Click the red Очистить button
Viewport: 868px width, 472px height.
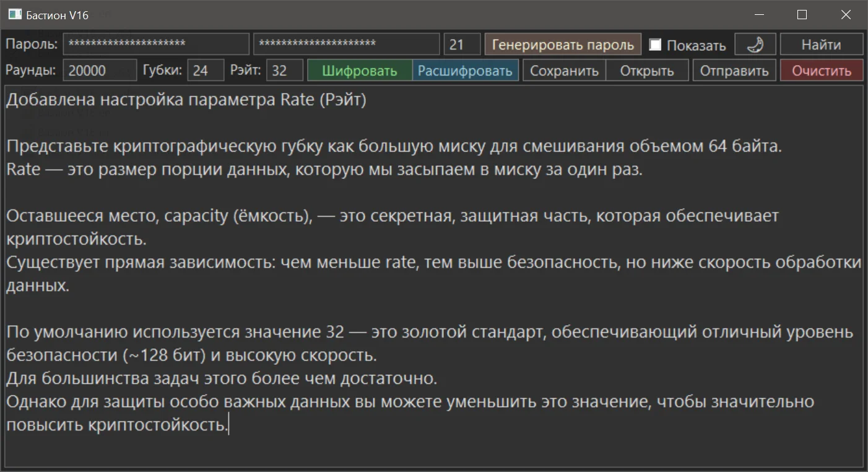click(822, 70)
